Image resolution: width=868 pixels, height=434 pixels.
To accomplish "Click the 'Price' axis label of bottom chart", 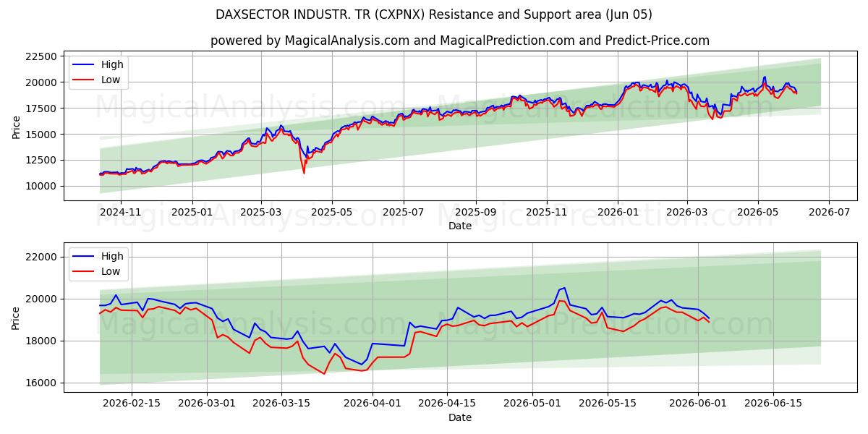I will pos(16,318).
